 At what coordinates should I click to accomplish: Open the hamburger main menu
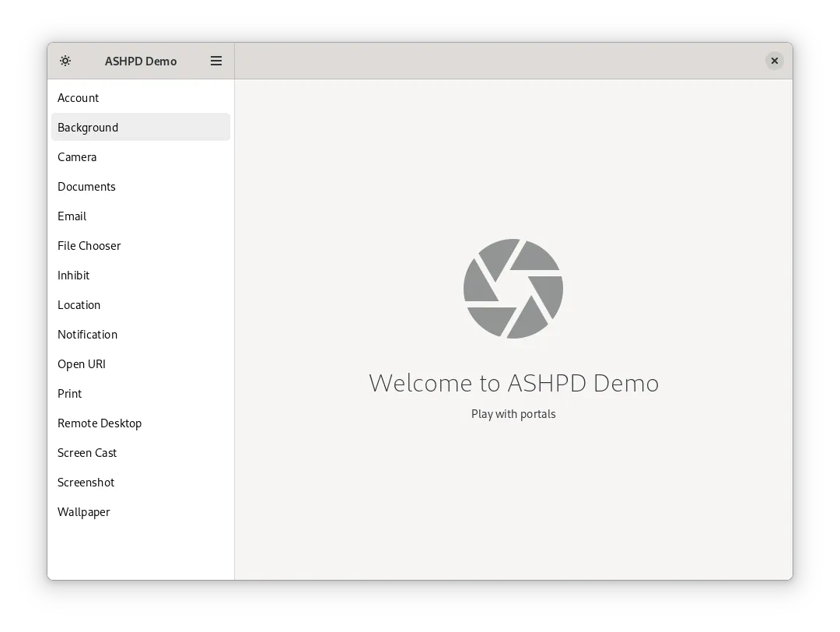pos(216,61)
